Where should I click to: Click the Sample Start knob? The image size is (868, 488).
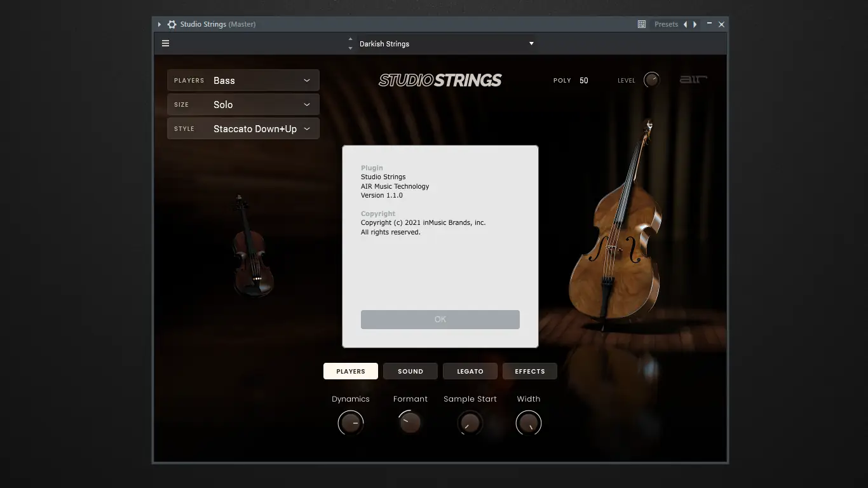point(470,423)
